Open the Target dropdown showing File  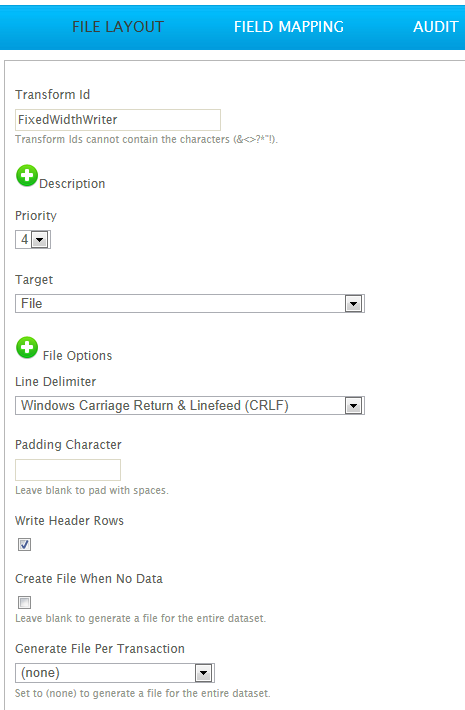190,303
